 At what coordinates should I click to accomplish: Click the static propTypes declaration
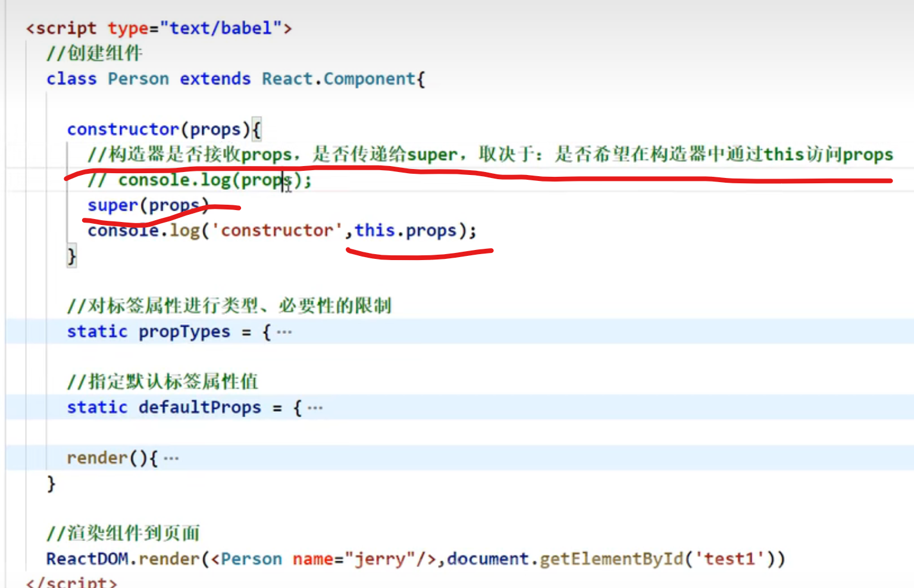pos(169,331)
